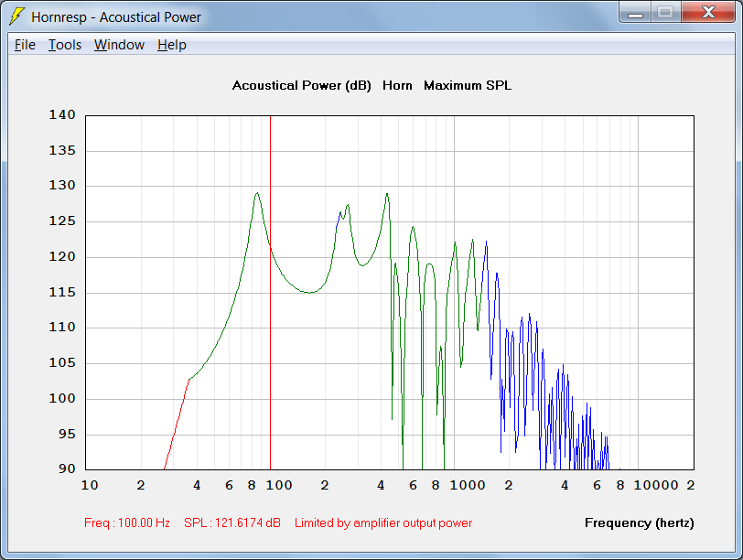Click the 1000 frequency axis label
The height and width of the screenshot is (560, 743).
tap(468, 485)
